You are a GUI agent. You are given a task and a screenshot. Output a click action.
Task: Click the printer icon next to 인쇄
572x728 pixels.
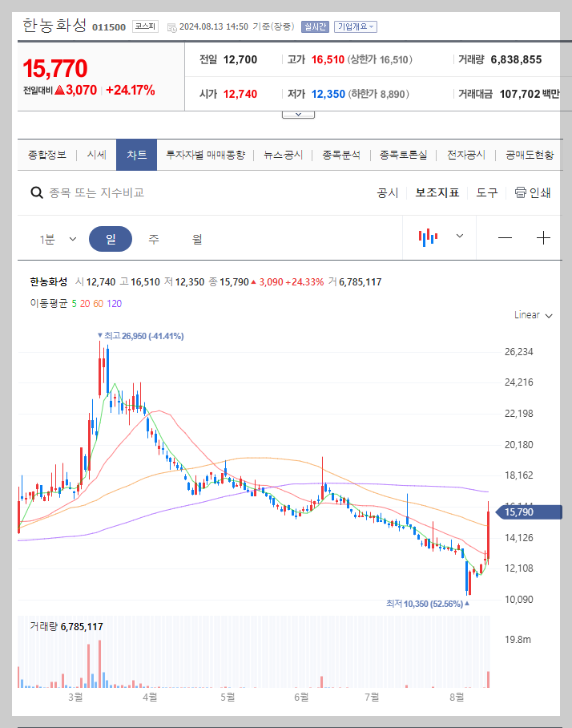[520, 192]
